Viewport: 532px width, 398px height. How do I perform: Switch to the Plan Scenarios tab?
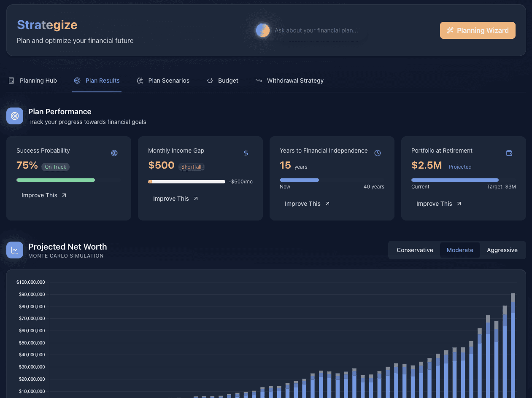(163, 81)
